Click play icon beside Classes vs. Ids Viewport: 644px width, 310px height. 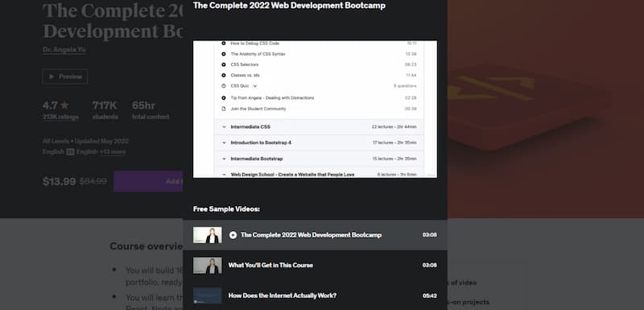coord(224,75)
